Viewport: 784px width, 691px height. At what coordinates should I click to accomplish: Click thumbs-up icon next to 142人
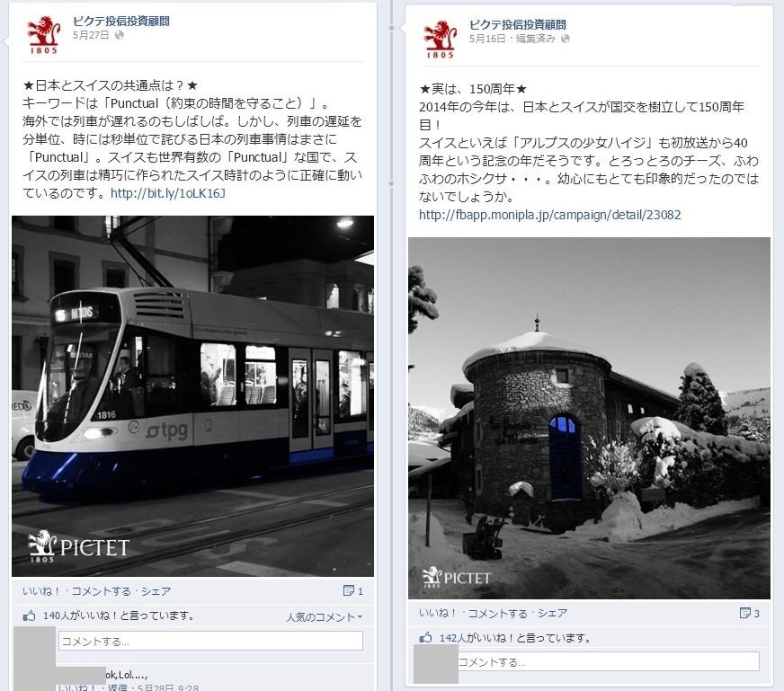[x=425, y=638]
